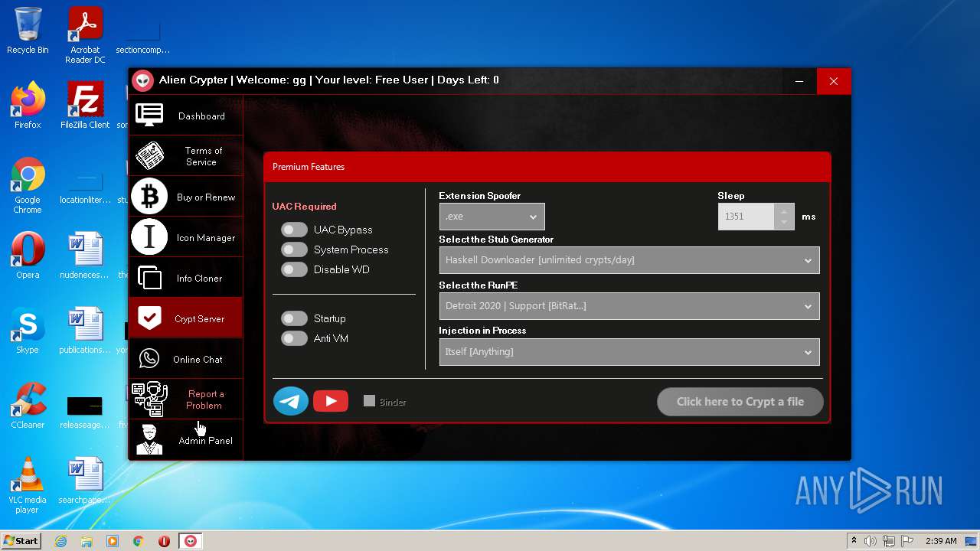Toggle the UAC Bypass switch

(294, 230)
